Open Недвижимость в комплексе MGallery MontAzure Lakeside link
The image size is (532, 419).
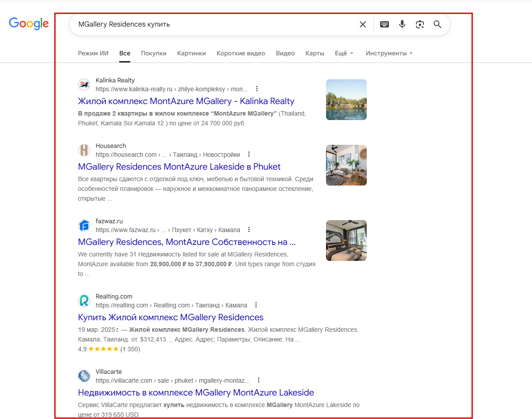point(196,392)
